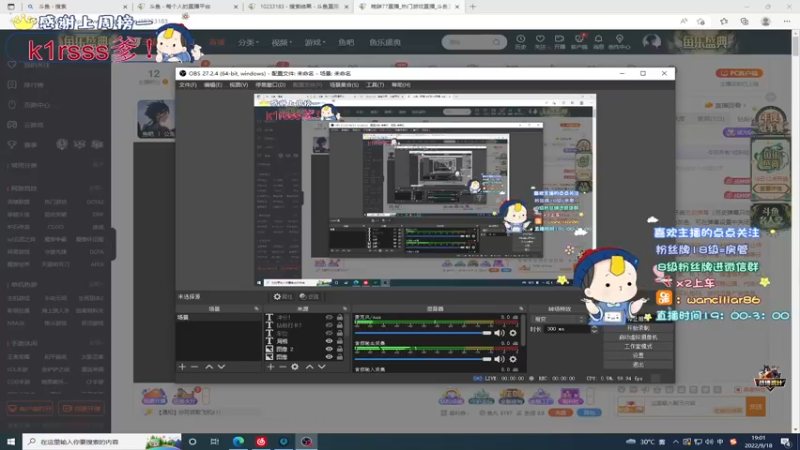Open source properties gear in Sources panel
The height and width of the screenshot is (450, 800).
(x=295, y=367)
